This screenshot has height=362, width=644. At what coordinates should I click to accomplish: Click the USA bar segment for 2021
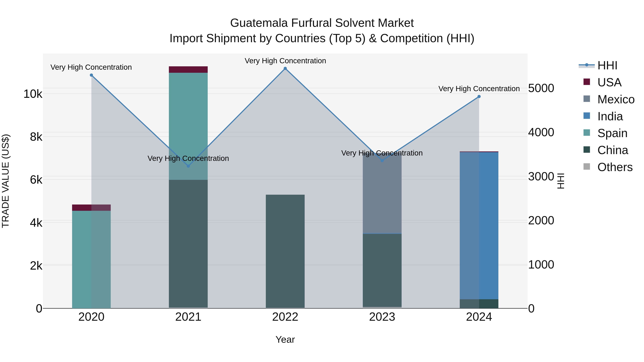[188, 70]
